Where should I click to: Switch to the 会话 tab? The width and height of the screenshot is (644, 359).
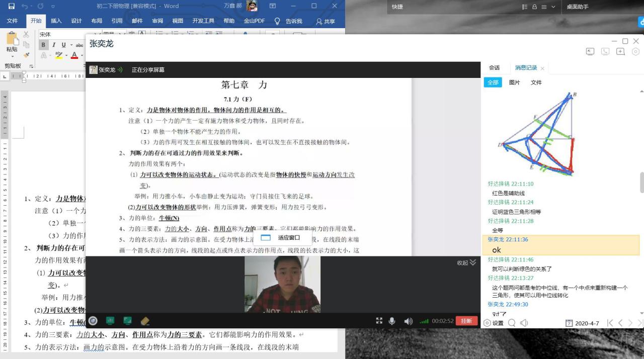(x=494, y=67)
